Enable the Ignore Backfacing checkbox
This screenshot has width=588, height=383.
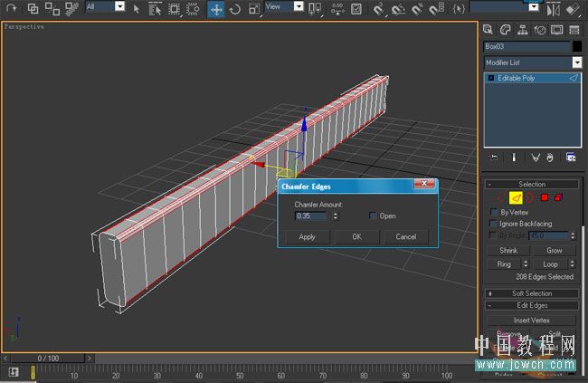(493, 224)
